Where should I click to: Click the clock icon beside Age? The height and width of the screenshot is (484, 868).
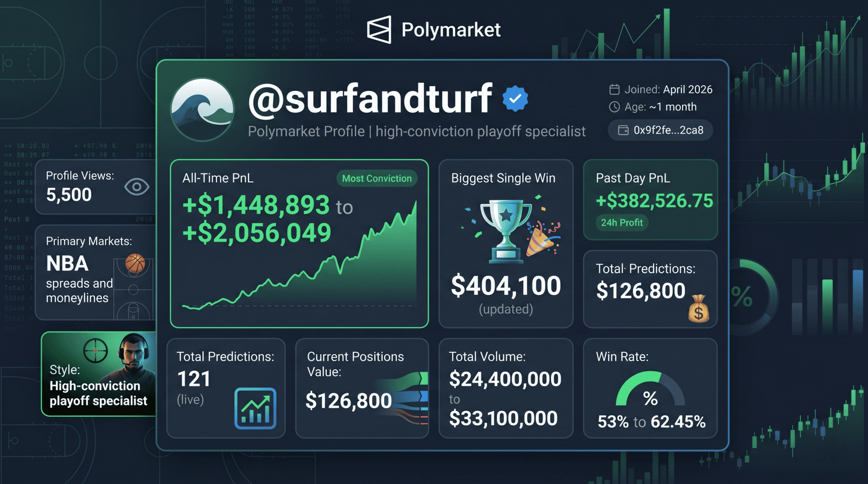tap(614, 107)
